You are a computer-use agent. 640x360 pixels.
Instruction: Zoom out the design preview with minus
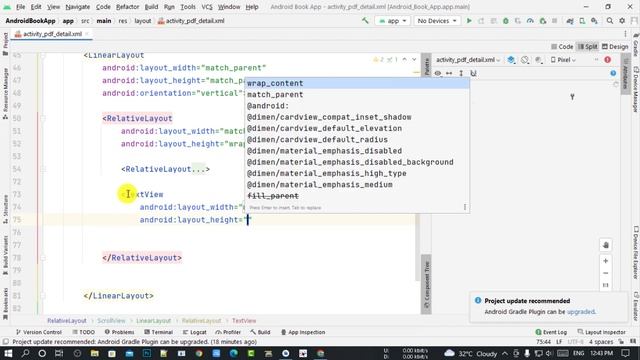click(x=606, y=273)
